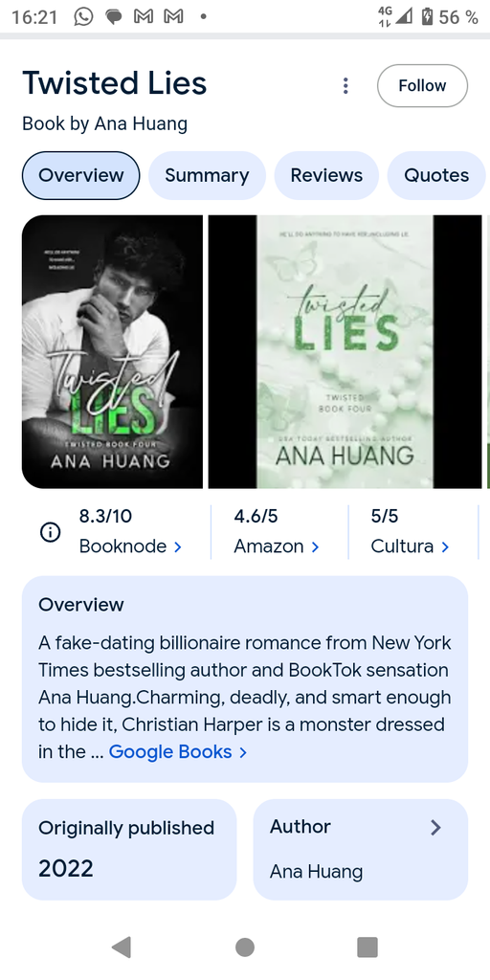Open the Booknode rating chevron
Viewport: 490px width, 980px height.
point(177,546)
